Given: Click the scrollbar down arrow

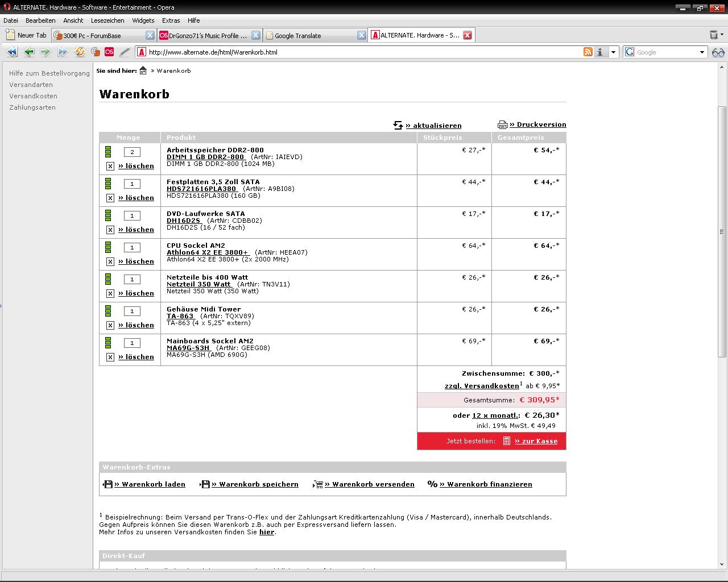Looking at the screenshot, I should pos(722,564).
